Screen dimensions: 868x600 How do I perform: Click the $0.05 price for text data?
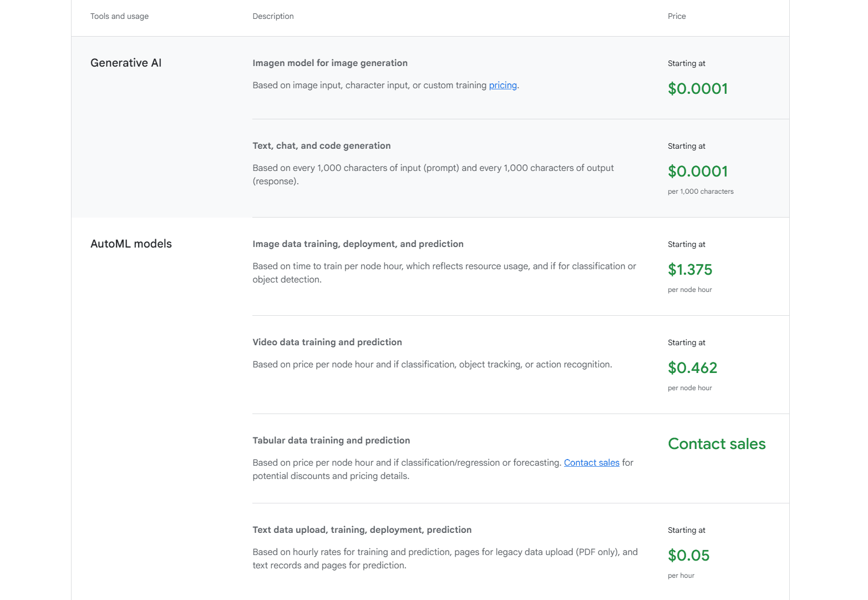[x=688, y=556]
